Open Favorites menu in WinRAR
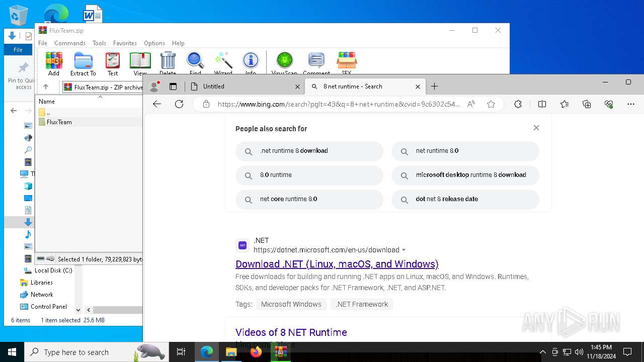The width and height of the screenshot is (644, 362). coord(125,43)
